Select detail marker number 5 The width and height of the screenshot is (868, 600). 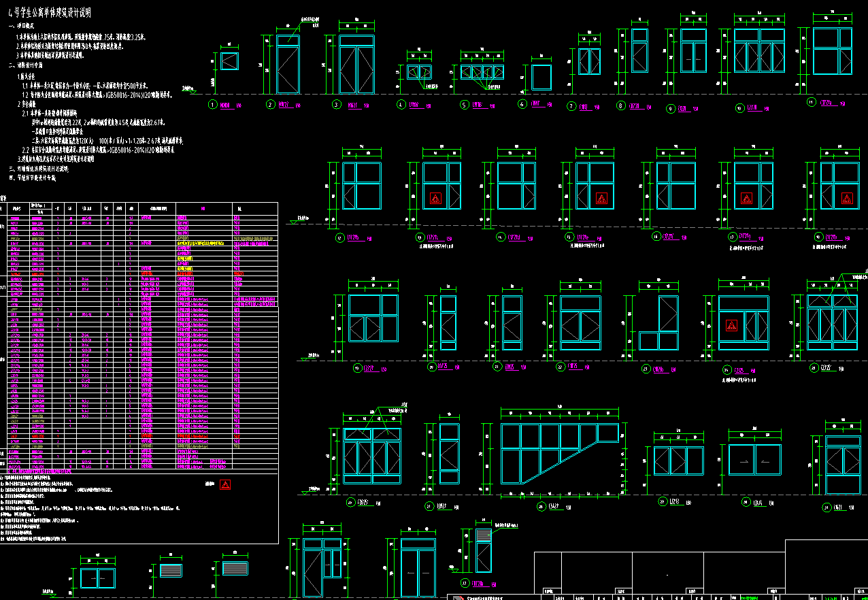[465, 105]
